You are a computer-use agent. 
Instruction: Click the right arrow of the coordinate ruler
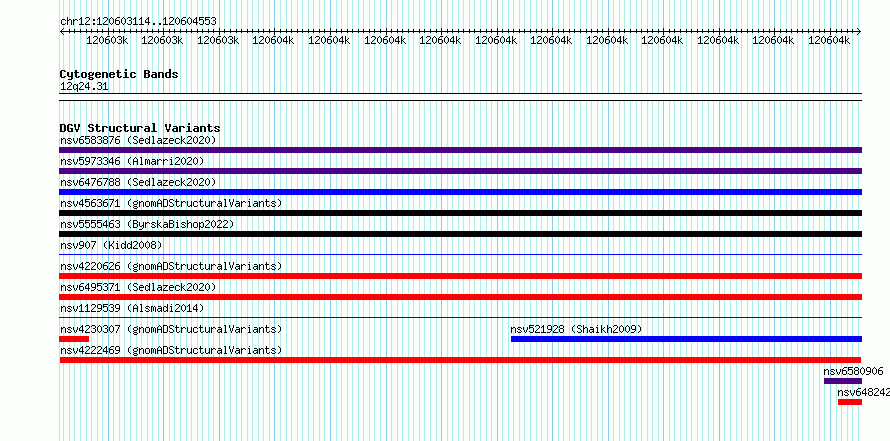859,32
